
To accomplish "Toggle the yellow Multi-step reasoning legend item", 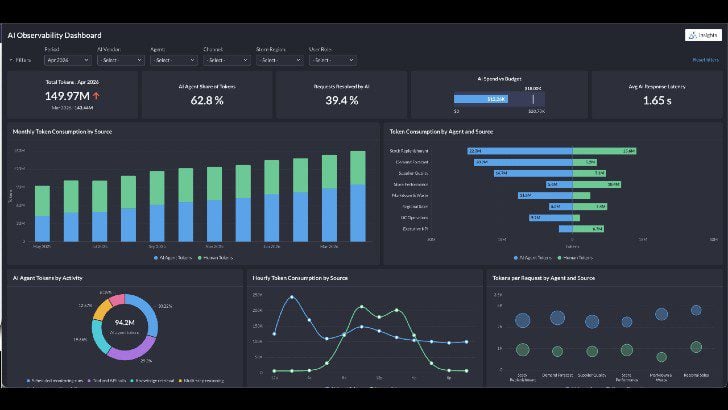I will [x=201, y=381].
